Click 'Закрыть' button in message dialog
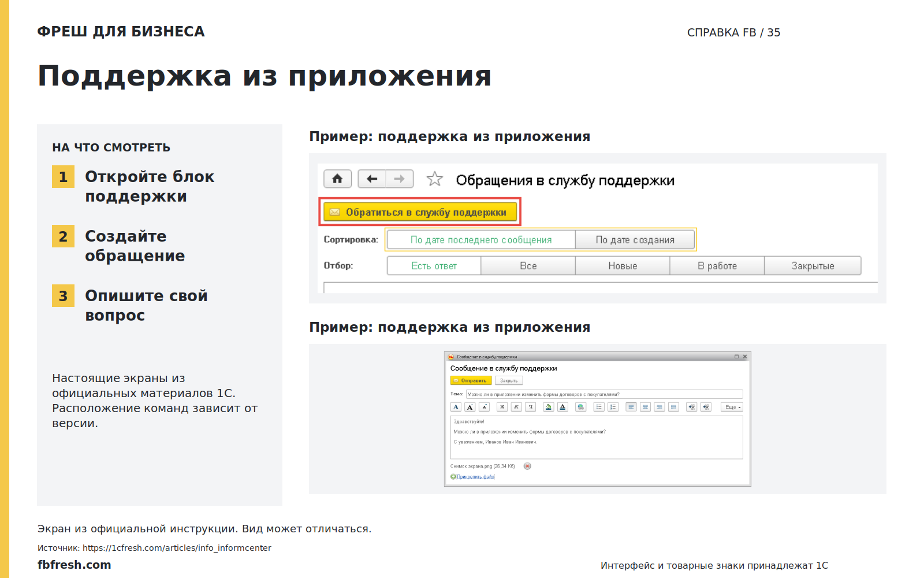 click(509, 380)
